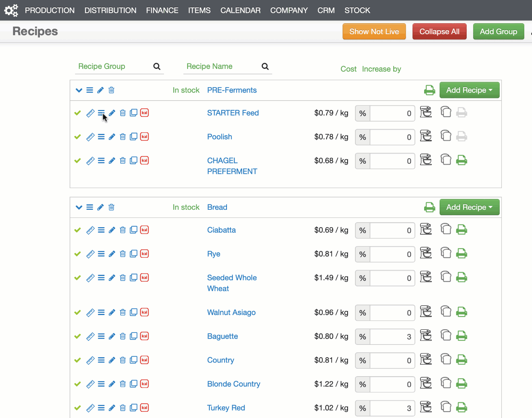Collapse the PRE-Ferments group chevron
Image resolution: width=532 pixels, height=418 pixels.
click(79, 90)
